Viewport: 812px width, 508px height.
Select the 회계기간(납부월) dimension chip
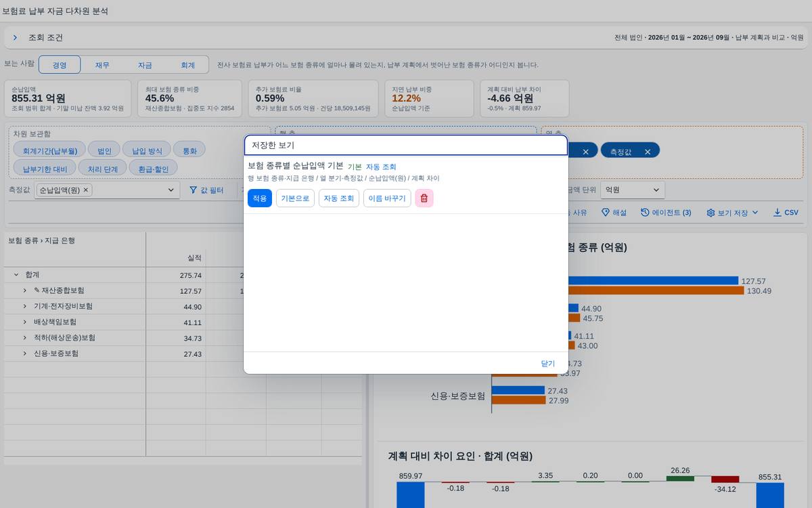(50, 150)
